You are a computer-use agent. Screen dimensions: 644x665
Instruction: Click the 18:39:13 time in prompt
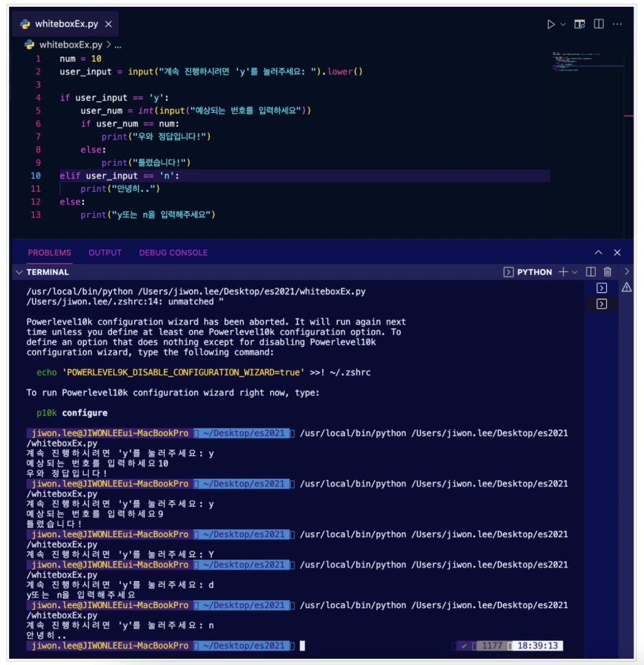pyautogui.click(x=537, y=646)
